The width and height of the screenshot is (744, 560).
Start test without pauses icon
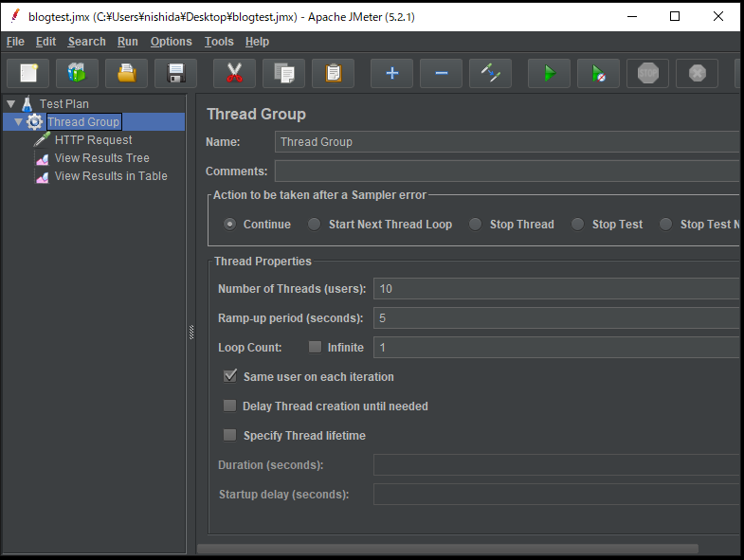pyautogui.click(x=599, y=74)
